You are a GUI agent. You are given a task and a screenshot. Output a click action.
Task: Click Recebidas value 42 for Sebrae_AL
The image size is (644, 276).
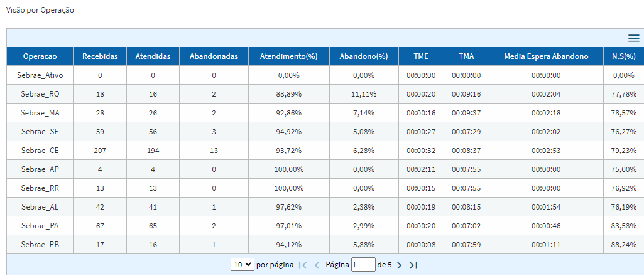click(100, 207)
